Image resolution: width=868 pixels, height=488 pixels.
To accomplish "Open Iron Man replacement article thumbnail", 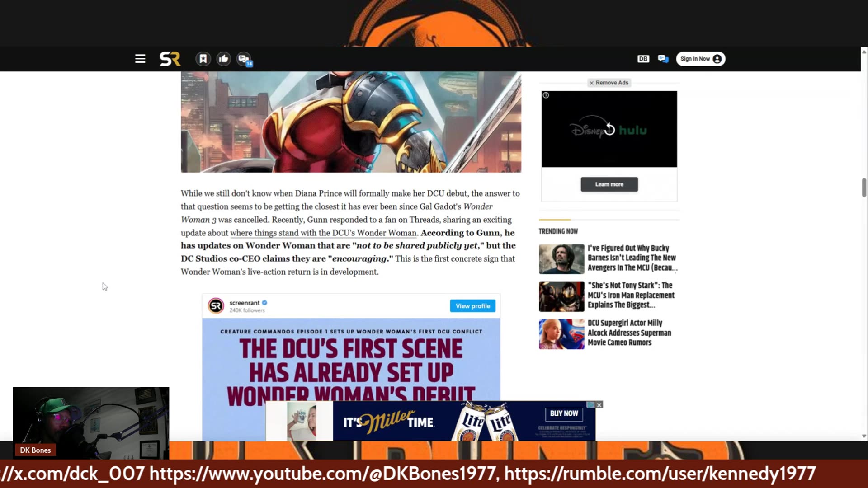I will click(x=561, y=296).
